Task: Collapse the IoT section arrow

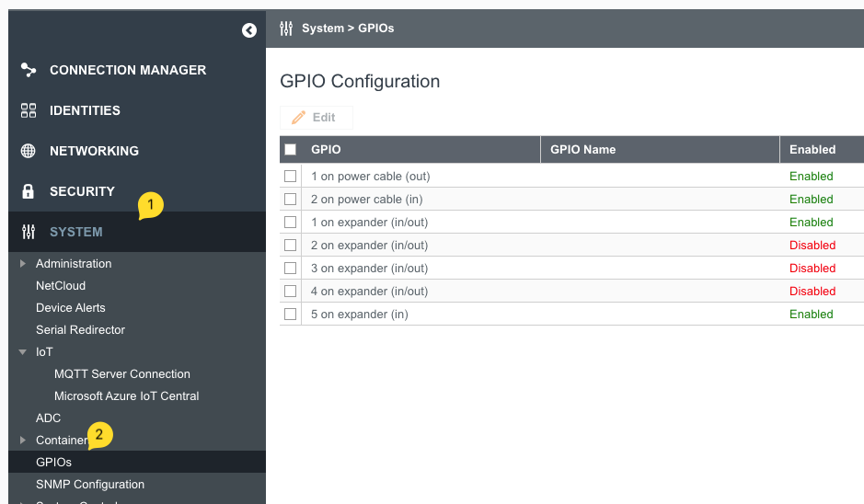Action: (x=23, y=352)
